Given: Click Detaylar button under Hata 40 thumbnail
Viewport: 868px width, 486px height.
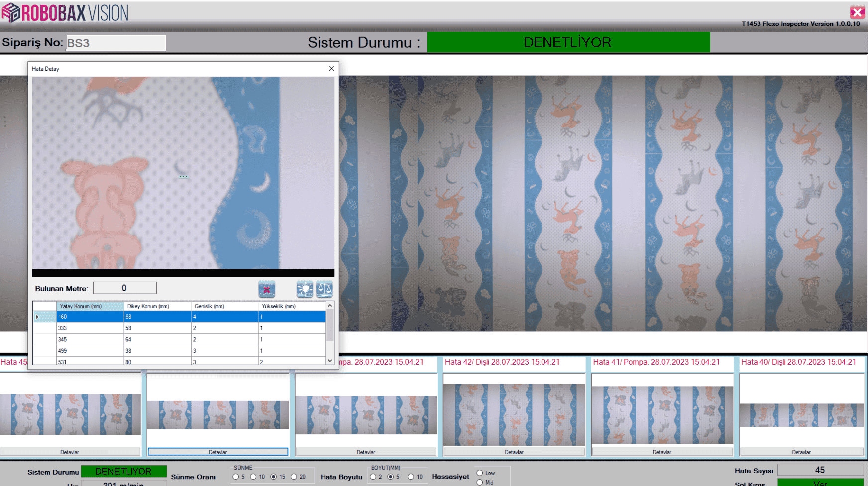Looking at the screenshot, I should click(x=801, y=452).
